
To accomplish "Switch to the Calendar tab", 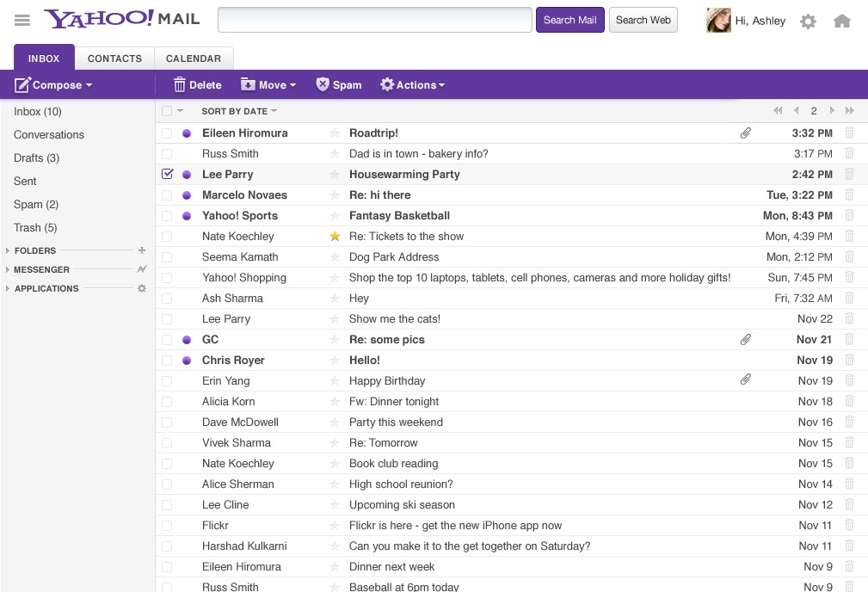I will 194,59.
